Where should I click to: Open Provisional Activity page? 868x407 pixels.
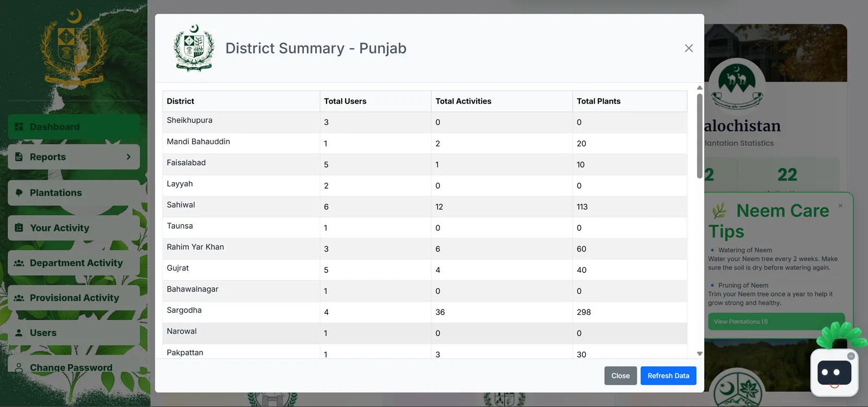74,298
